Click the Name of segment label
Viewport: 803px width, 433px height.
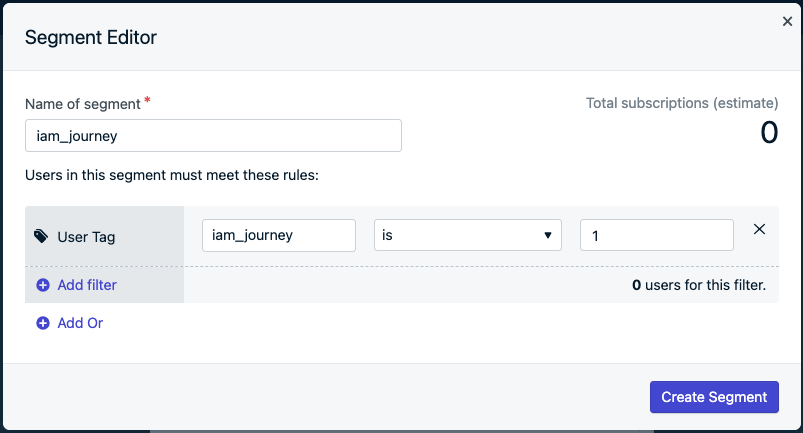[82, 104]
